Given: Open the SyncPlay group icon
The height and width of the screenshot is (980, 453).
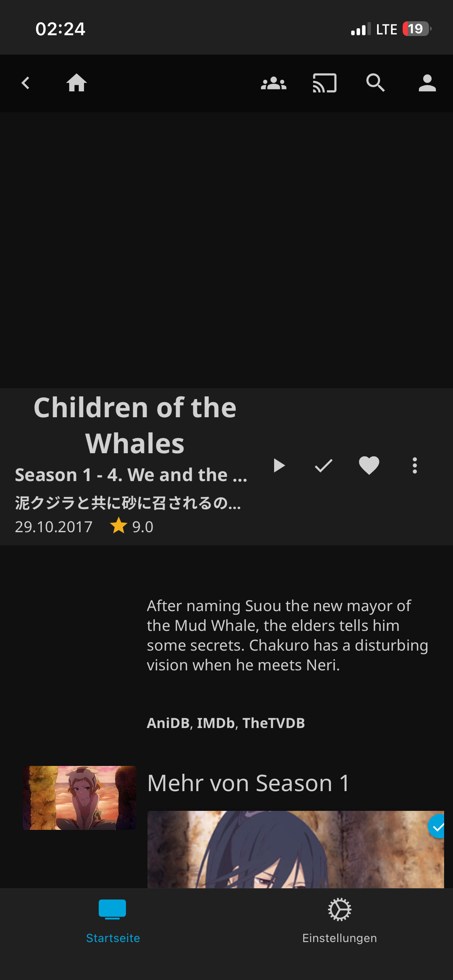Looking at the screenshot, I should [x=273, y=83].
